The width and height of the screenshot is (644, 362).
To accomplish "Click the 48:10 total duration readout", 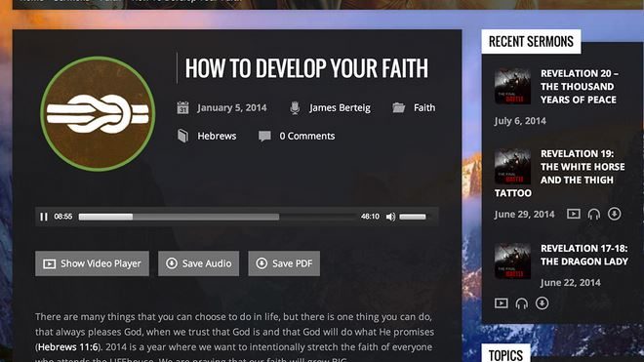I will pos(370,217).
